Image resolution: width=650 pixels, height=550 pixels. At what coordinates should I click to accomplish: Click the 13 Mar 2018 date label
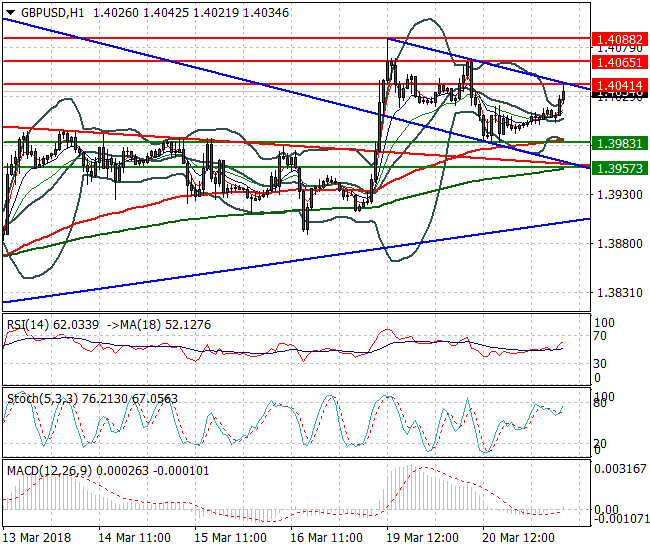[x=36, y=538]
